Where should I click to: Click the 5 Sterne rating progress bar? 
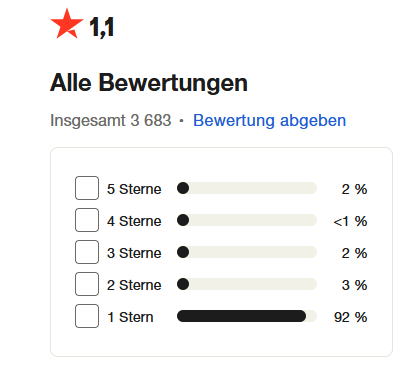pyautogui.click(x=247, y=188)
